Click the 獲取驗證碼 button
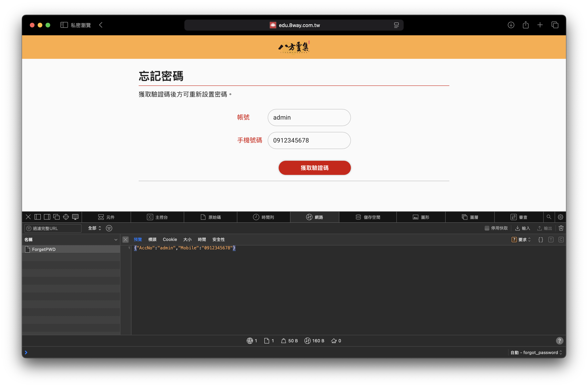 click(315, 168)
